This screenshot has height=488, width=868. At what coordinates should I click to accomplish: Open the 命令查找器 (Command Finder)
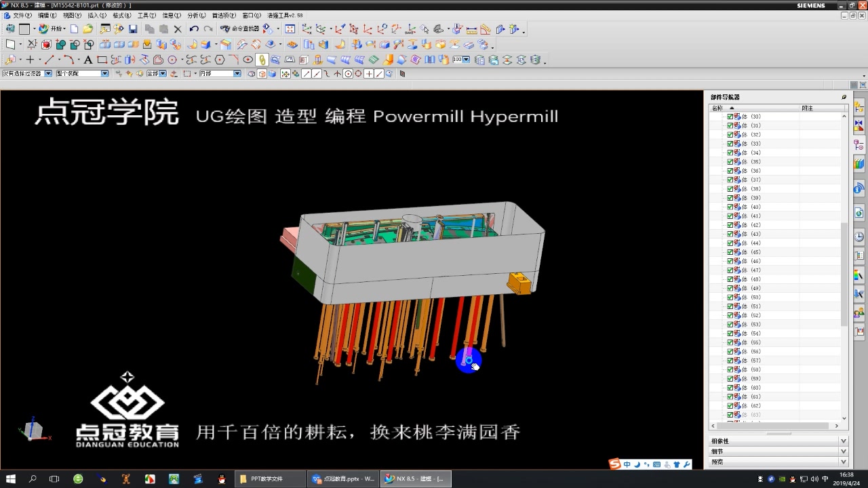[x=237, y=28]
